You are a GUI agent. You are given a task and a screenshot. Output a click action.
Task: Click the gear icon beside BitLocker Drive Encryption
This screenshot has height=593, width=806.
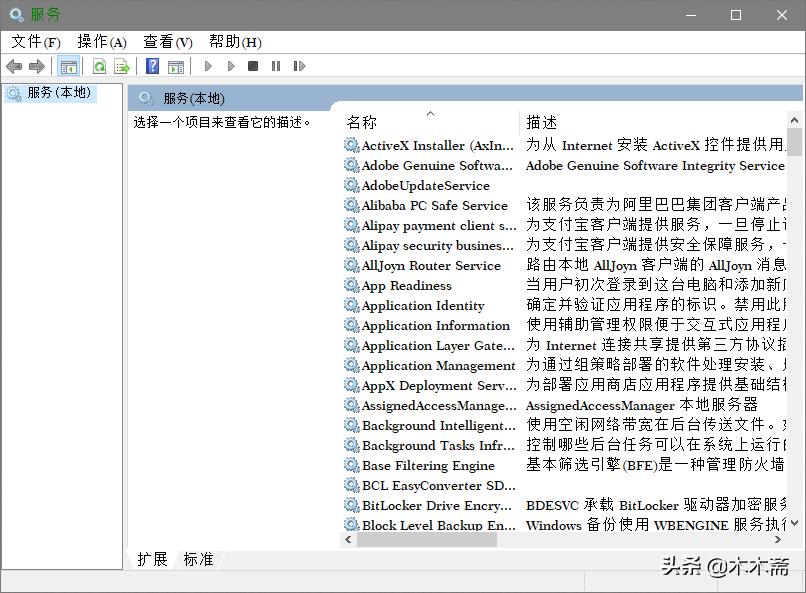[x=352, y=505]
